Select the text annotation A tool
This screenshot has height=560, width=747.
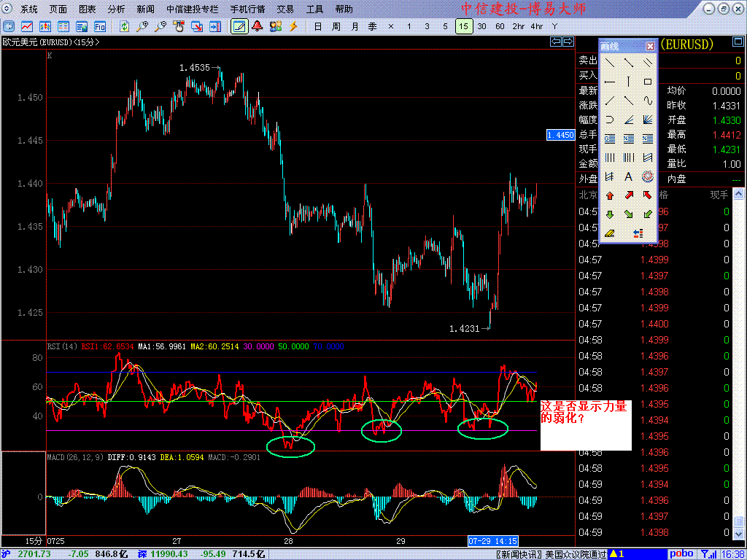[628, 176]
